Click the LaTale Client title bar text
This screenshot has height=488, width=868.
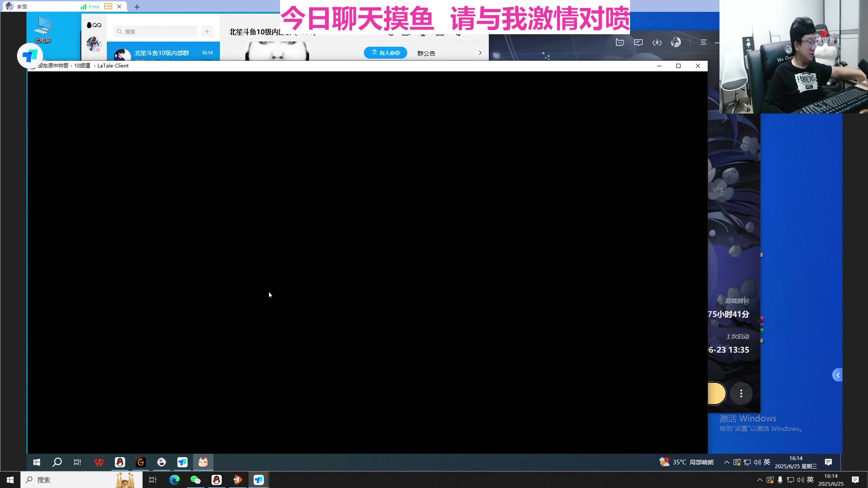(x=83, y=66)
